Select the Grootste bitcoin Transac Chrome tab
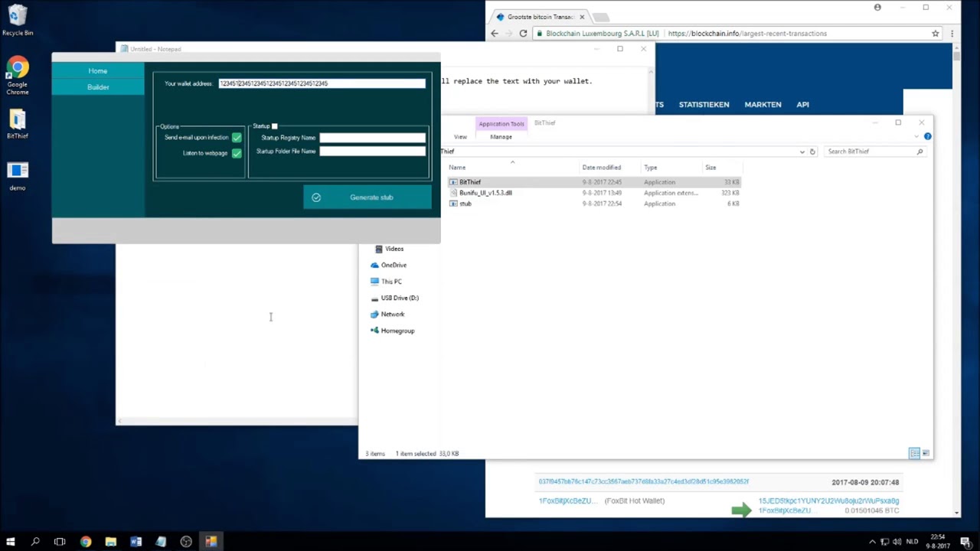Viewport: 980px width, 551px height. pyautogui.click(x=541, y=17)
